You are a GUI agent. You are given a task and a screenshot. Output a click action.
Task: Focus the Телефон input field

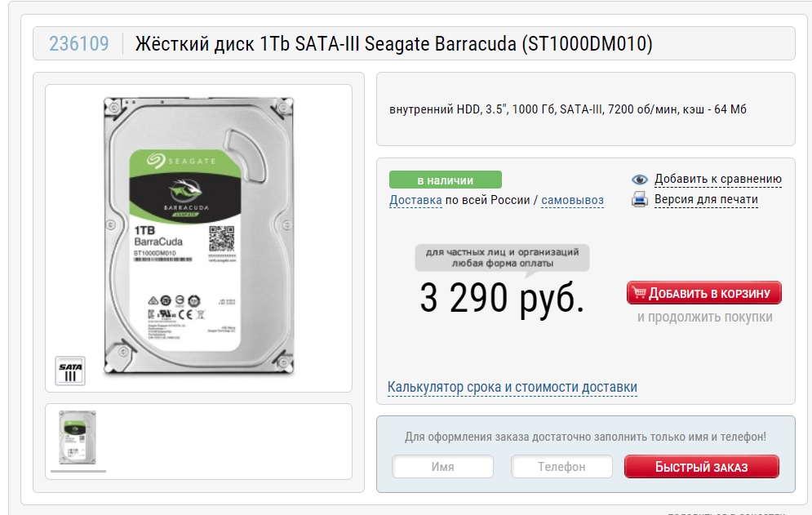coord(562,467)
